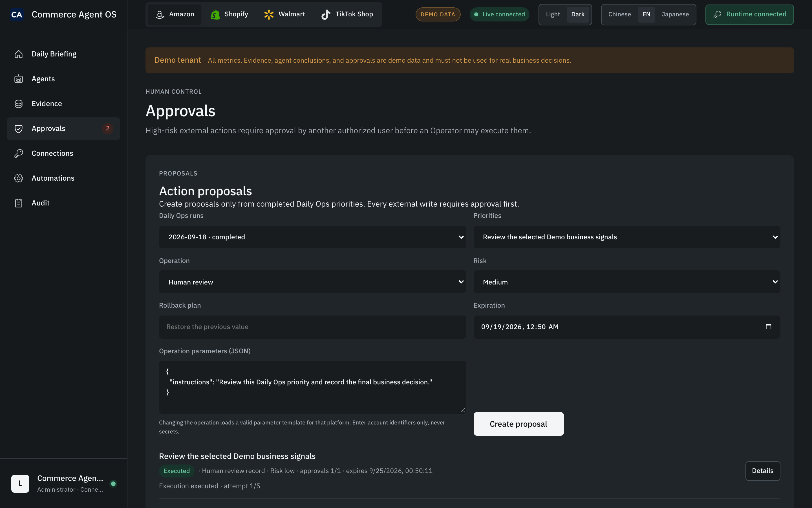Click Create proposal button

[x=518, y=424]
